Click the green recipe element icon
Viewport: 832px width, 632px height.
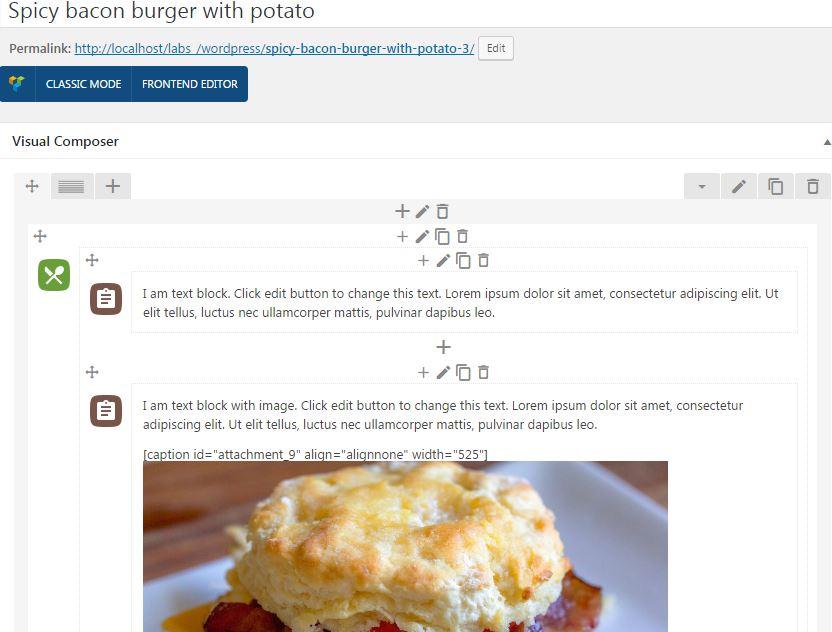coord(54,275)
